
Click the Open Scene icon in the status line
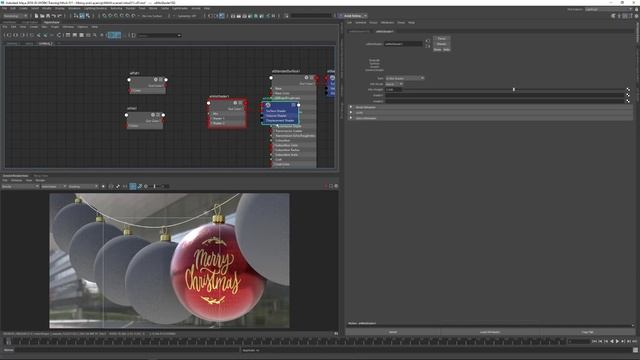tap(42, 16)
